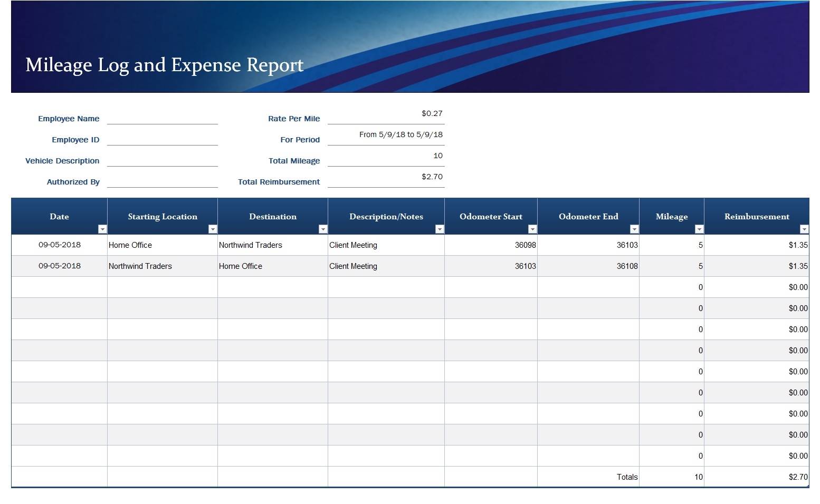Open the Starting Location filter dropdown
The height and width of the screenshot is (504, 820).
tap(213, 229)
